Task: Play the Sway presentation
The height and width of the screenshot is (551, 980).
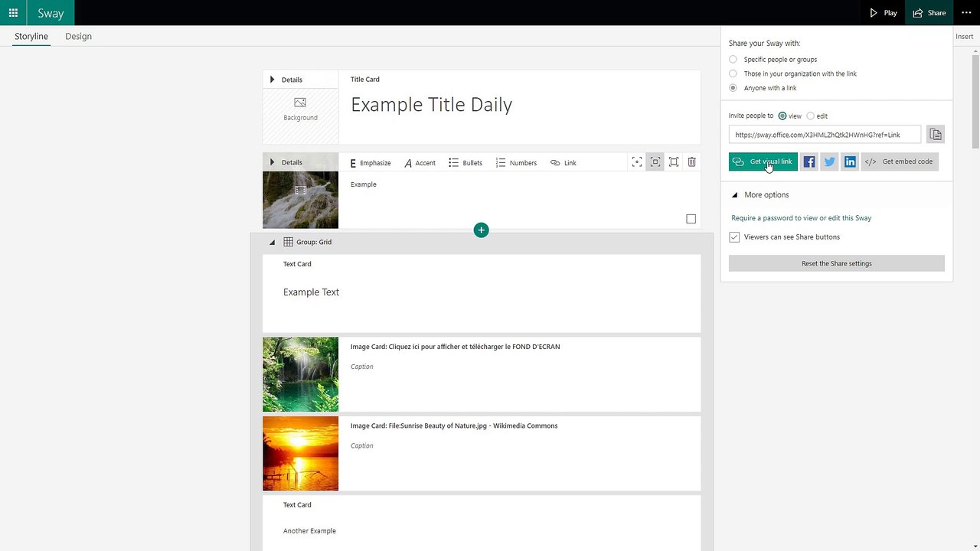Action: pyautogui.click(x=883, y=13)
